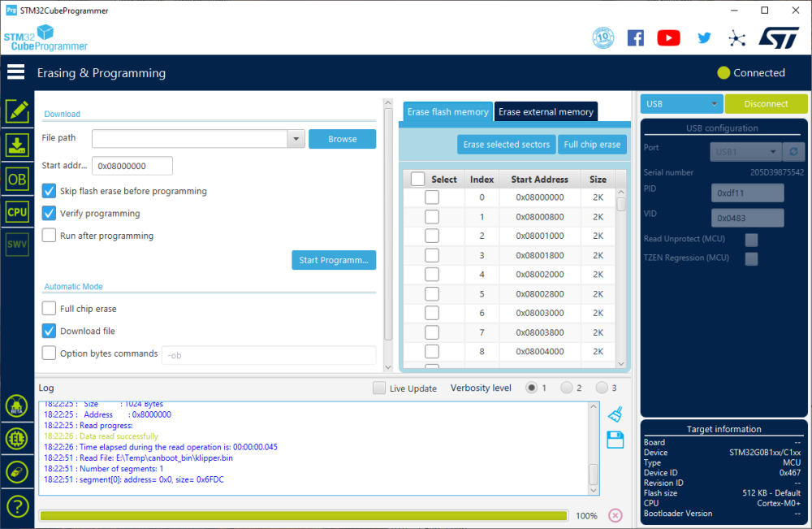Open the ST YouTube channel icon
This screenshot has height=529, width=812.
pos(668,38)
